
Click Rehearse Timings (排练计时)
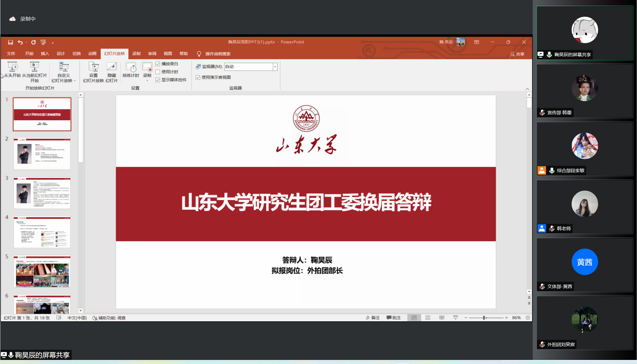[131, 70]
